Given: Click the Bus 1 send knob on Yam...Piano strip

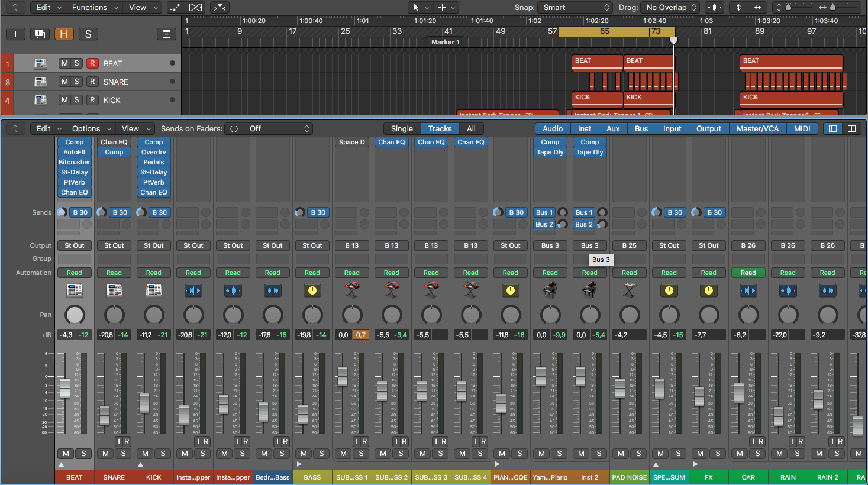Looking at the screenshot, I should point(563,212).
